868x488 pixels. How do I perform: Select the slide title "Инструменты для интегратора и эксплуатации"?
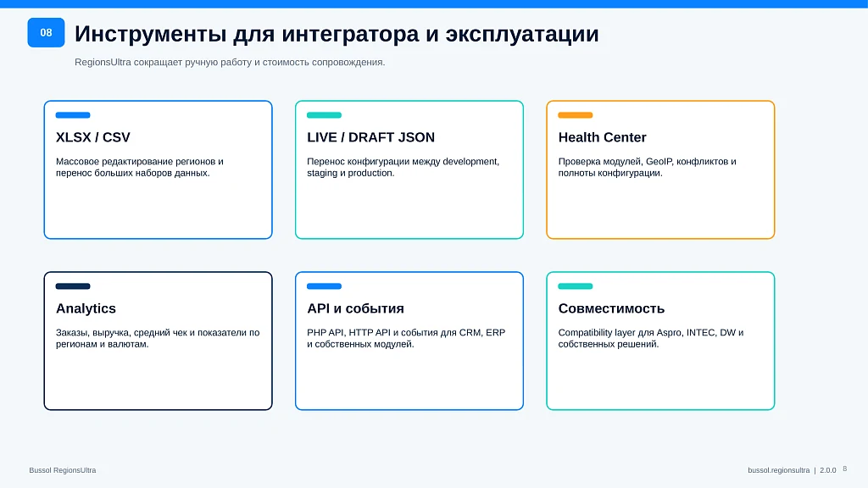tap(337, 34)
